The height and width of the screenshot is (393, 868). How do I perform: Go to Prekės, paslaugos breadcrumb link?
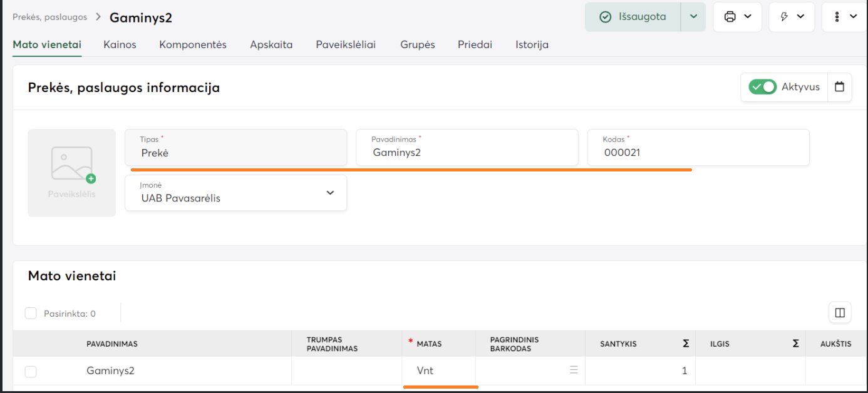tap(49, 17)
